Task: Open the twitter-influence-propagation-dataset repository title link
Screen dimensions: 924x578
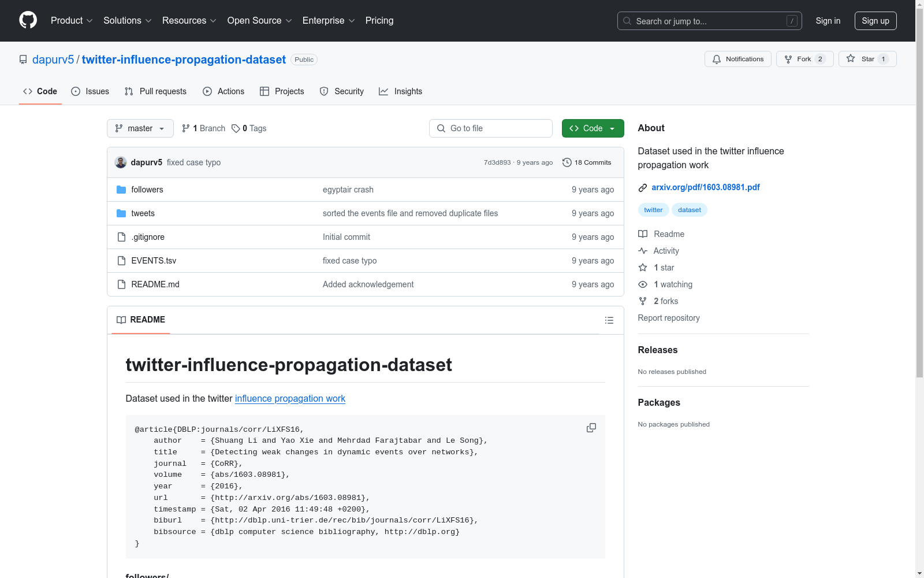Action: (x=184, y=60)
